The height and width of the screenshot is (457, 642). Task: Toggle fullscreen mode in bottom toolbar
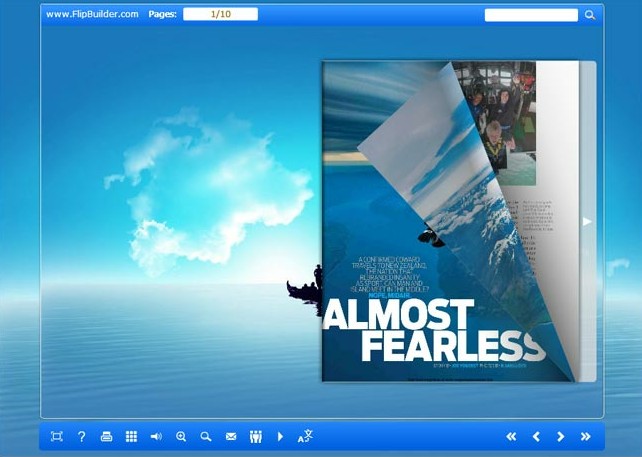click(57, 436)
